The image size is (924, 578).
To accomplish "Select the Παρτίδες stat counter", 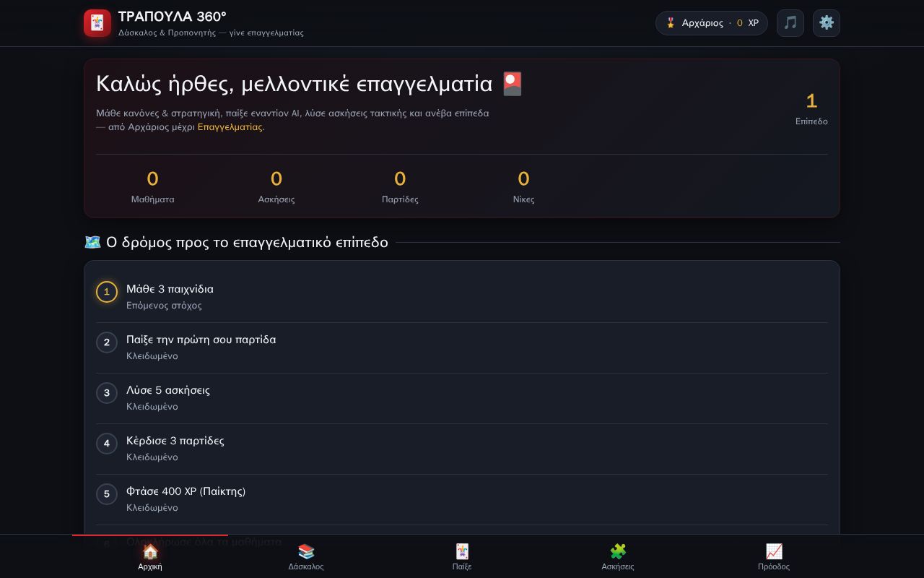I will pyautogui.click(x=400, y=186).
